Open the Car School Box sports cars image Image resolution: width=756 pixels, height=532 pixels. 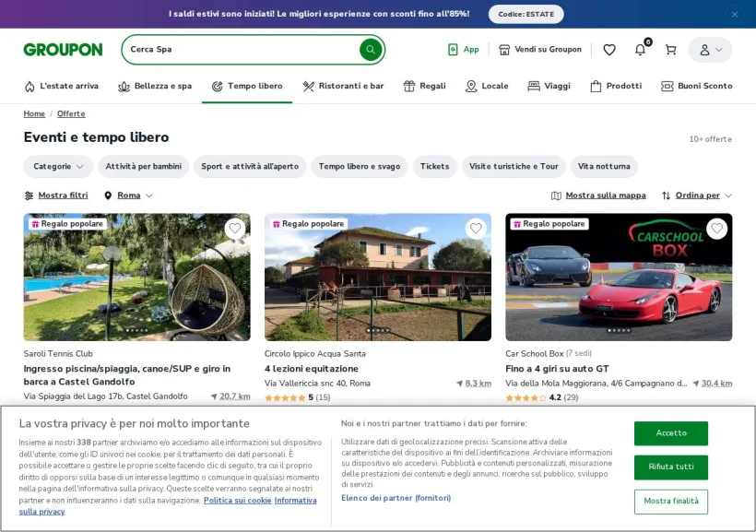click(619, 278)
